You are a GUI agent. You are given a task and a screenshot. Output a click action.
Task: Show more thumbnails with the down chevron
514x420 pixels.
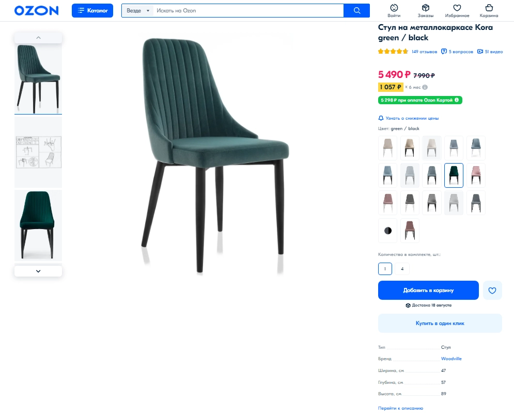pyautogui.click(x=38, y=271)
